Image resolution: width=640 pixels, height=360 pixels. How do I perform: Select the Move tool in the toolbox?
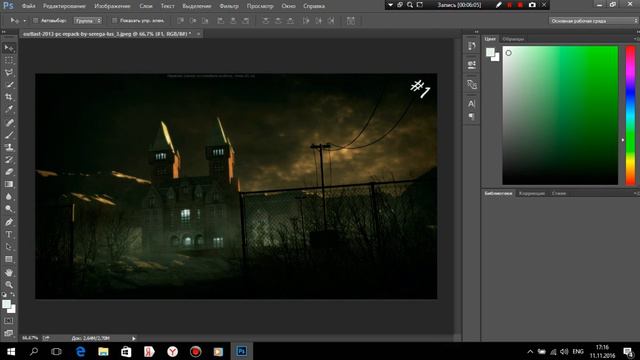9,48
